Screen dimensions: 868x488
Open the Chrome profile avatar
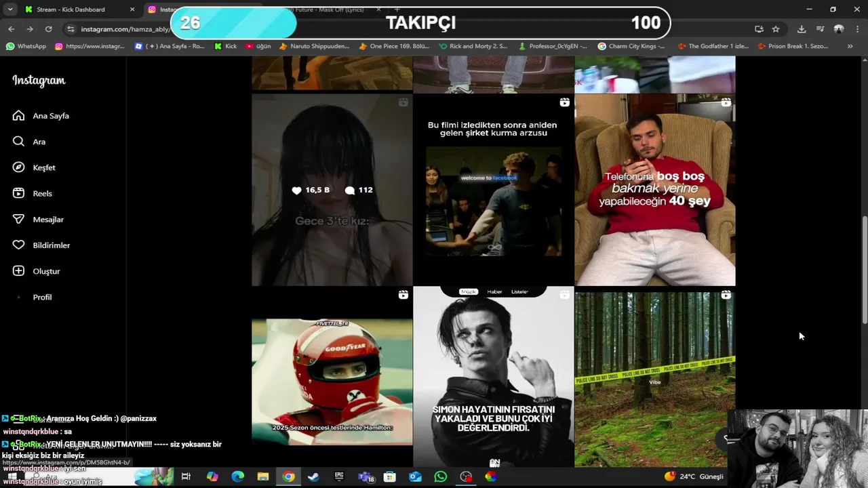[x=839, y=29]
